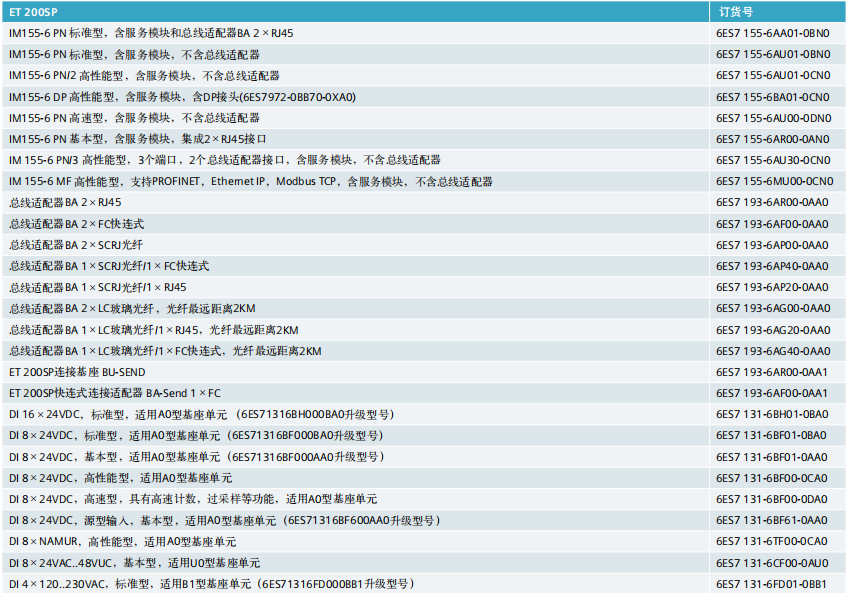Click the DI 8×24VDC 高性能型 description

click(x=120, y=478)
